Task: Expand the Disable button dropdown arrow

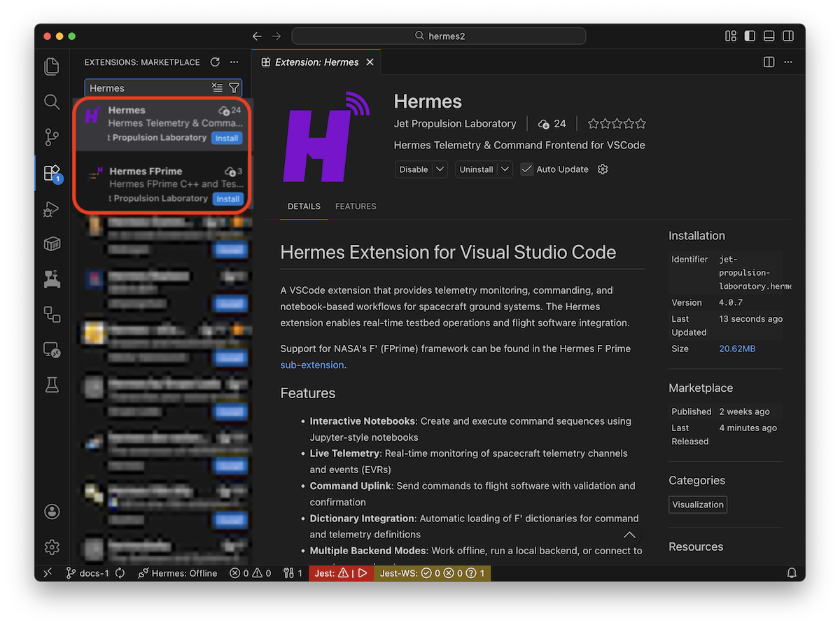Action: 440,169
